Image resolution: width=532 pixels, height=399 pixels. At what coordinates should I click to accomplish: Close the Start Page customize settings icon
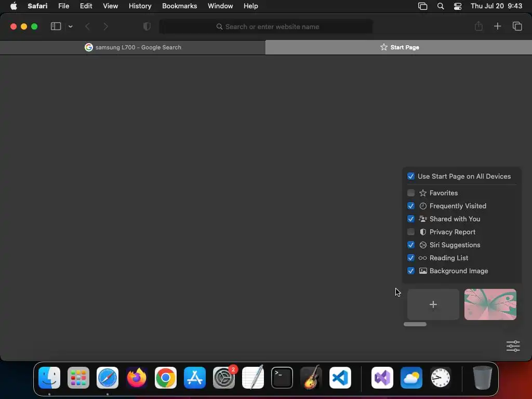(513, 346)
